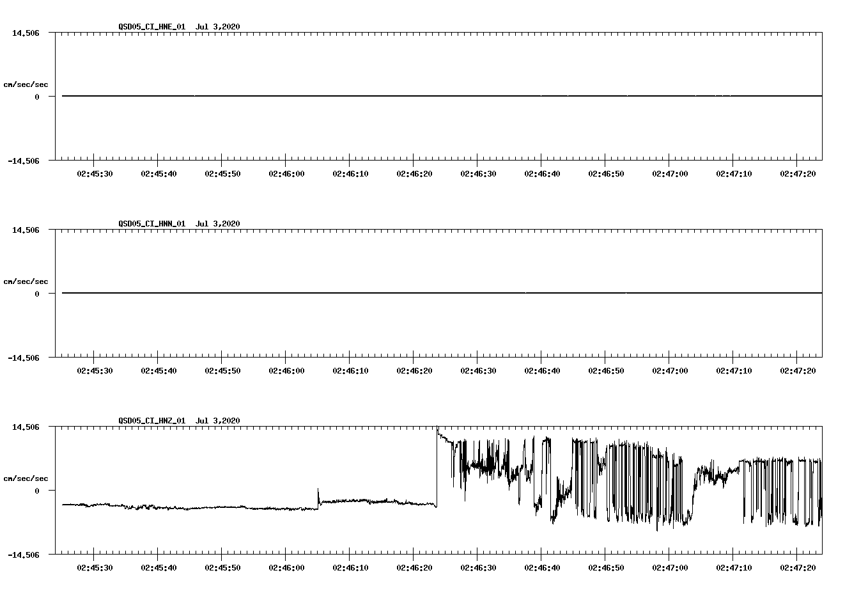The image size is (868, 591).
Task: Click the 02:47:10 time label under HNN plot
Action: [734, 370]
